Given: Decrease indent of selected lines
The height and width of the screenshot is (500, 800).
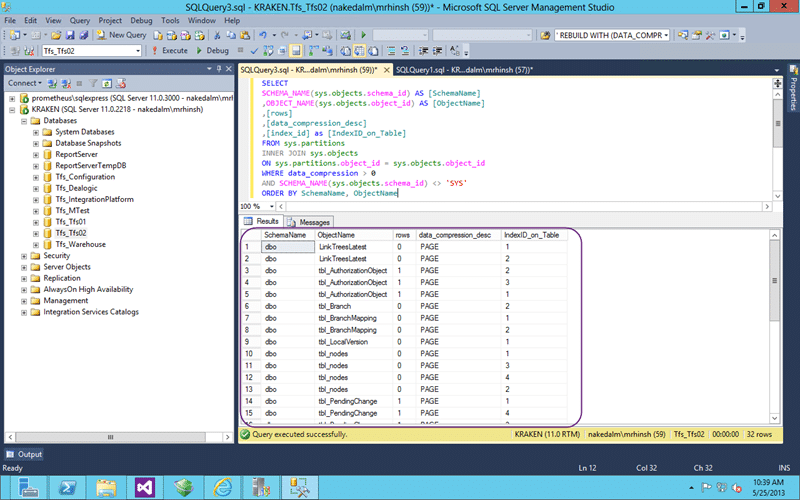Looking at the screenshot, I should (x=423, y=51).
